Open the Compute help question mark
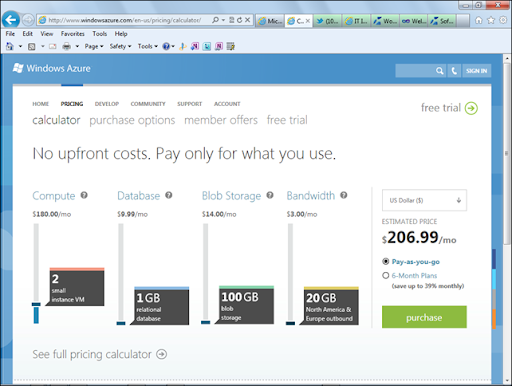The width and height of the screenshot is (512, 386). [x=84, y=195]
